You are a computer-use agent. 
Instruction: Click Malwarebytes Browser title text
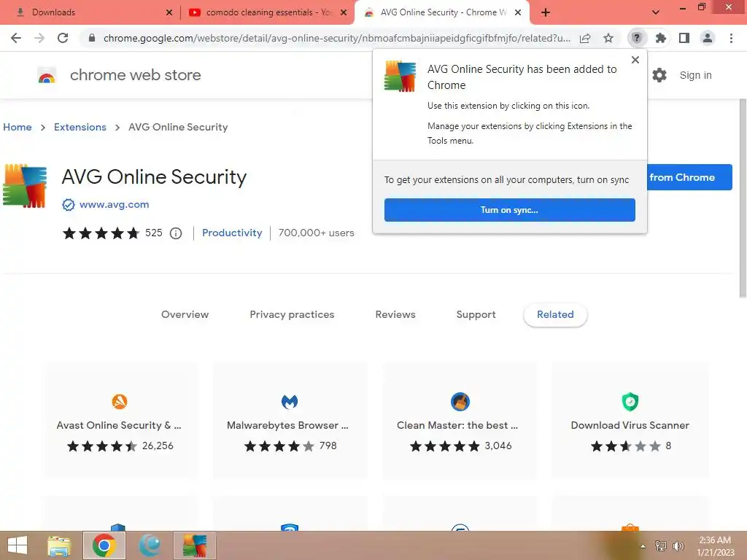tap(287, 425)
